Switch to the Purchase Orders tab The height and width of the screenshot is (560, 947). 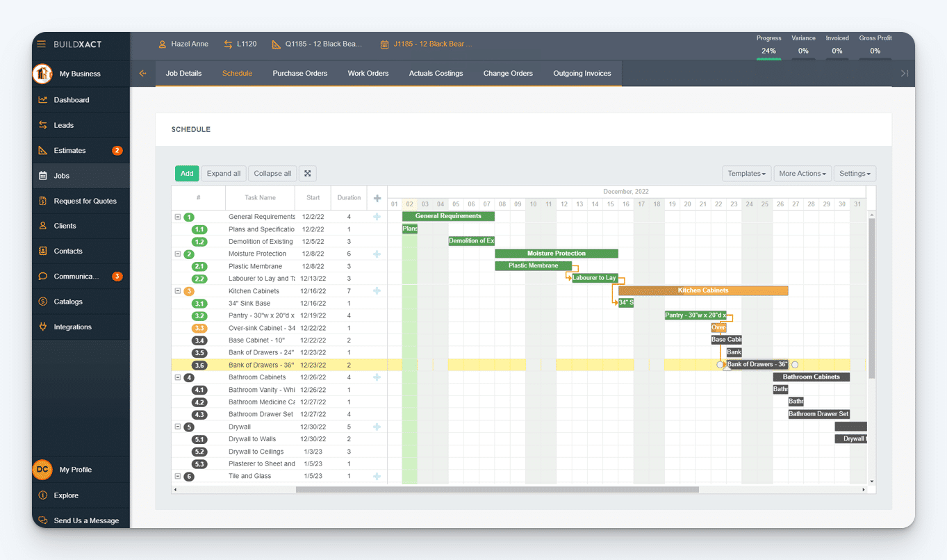point(299,73)
